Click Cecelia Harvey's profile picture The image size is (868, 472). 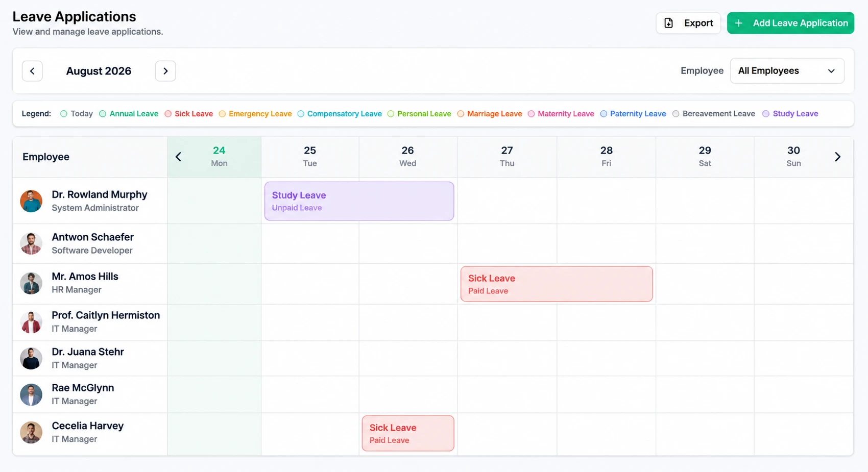[31, 432]
